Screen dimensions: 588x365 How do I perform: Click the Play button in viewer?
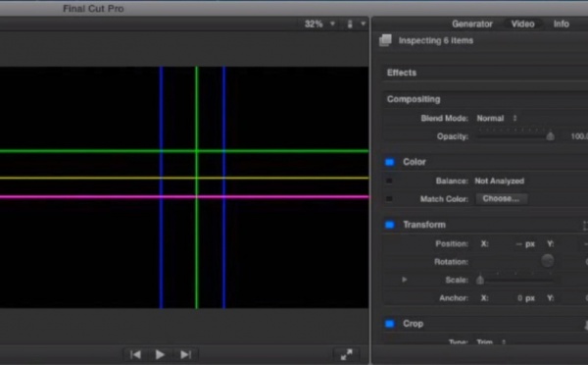coord(160,354)
